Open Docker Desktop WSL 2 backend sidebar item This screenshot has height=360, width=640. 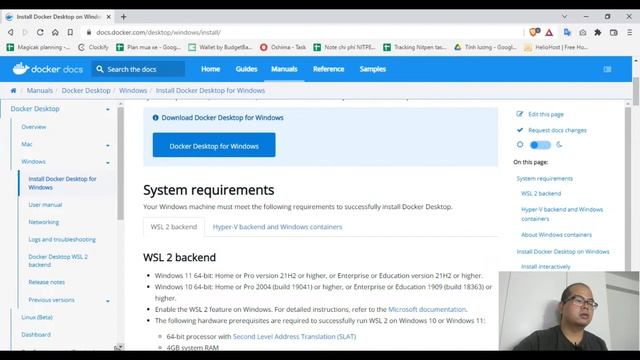[x=58, y=261]
